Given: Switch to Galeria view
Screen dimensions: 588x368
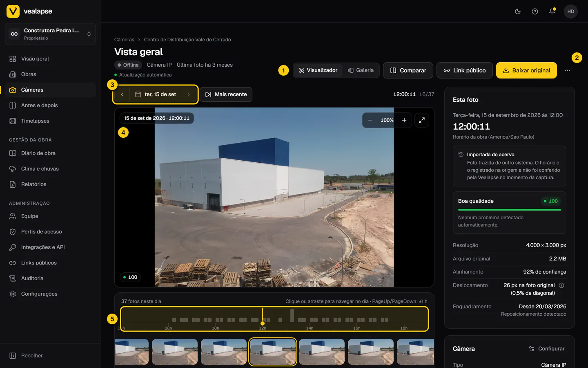Looking at the screenshot, I should click(361, 70).
